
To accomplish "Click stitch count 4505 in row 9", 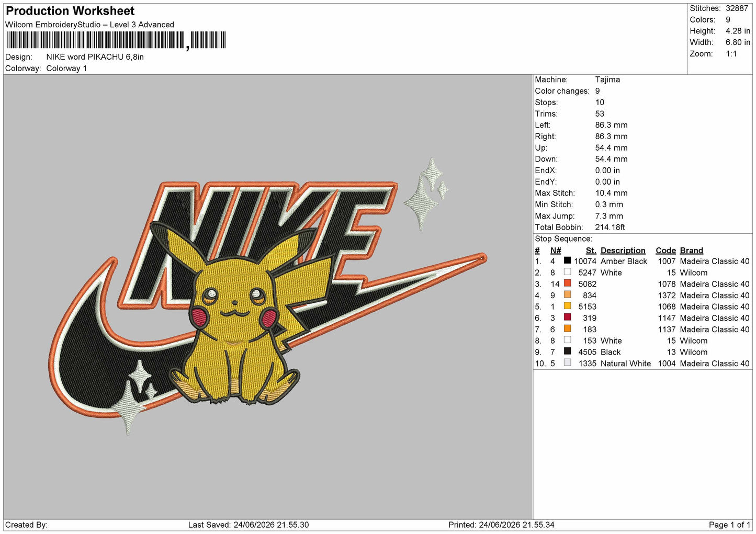I will point(587,353).
